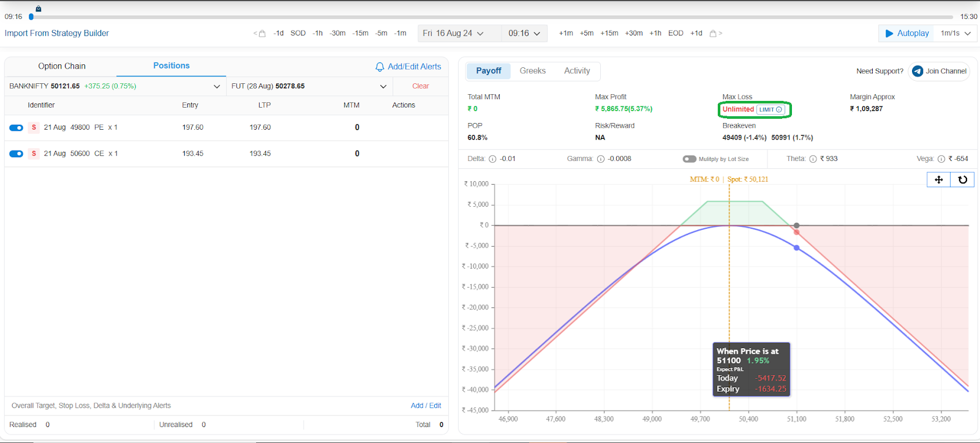Step back 30 minutes with -30m

click(x=337, y=34)
